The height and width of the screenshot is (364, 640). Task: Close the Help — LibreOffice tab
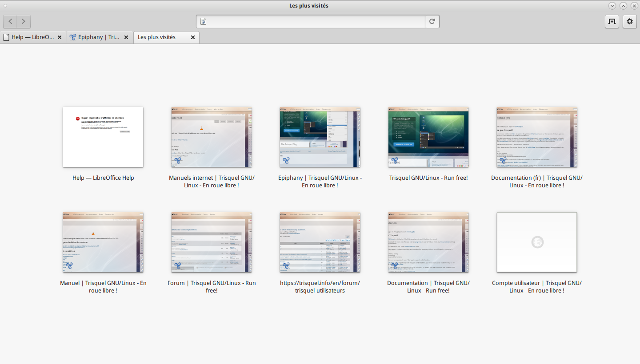(60, 37)
